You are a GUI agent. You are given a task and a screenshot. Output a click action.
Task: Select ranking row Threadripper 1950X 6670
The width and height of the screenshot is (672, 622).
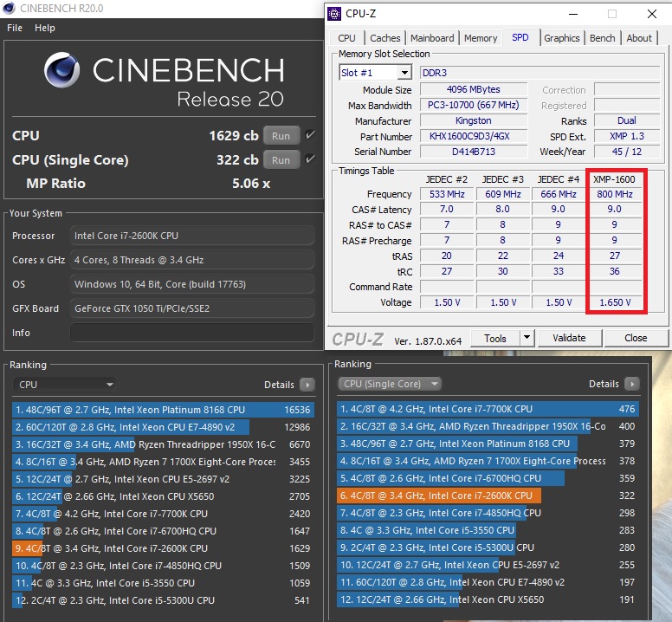tap(164, 444)
